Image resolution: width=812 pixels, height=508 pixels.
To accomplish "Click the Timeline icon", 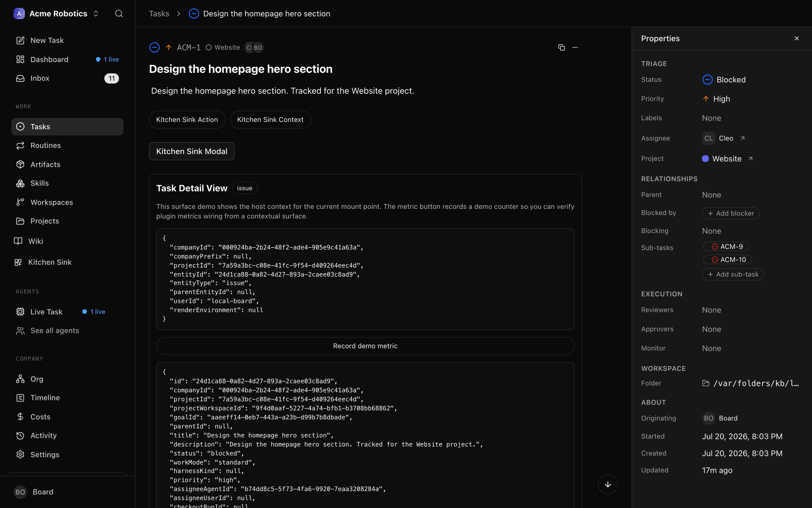I will point(20,398).
